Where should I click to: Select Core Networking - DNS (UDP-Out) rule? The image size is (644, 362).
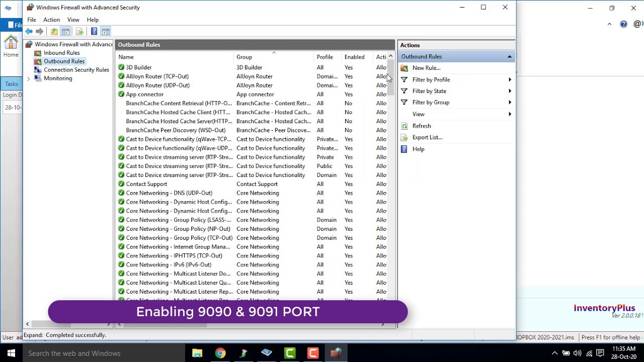(x=169, y=193)
